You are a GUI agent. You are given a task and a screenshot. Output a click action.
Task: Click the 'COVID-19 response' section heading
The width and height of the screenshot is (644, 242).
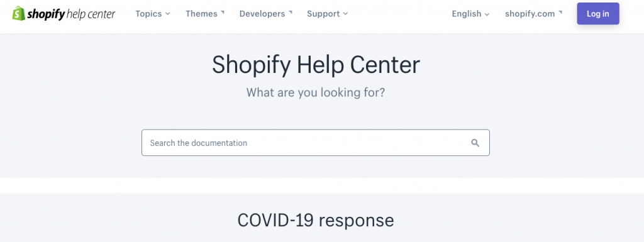coord(316,220)
